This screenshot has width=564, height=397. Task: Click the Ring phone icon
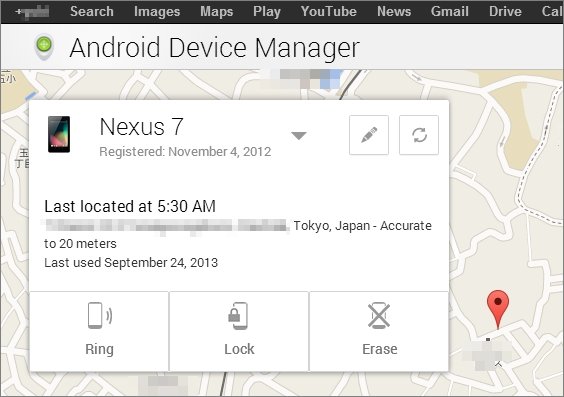(100, 315)
